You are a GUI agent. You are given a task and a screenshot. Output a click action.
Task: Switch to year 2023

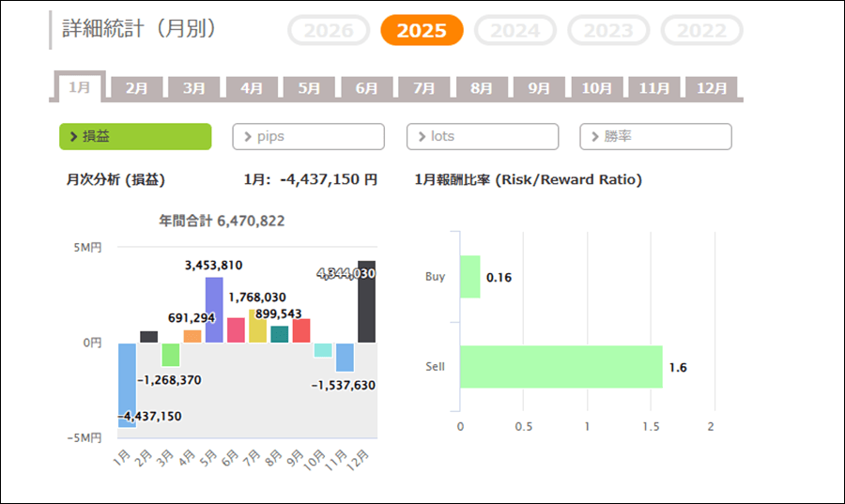[x=608, y=30]
